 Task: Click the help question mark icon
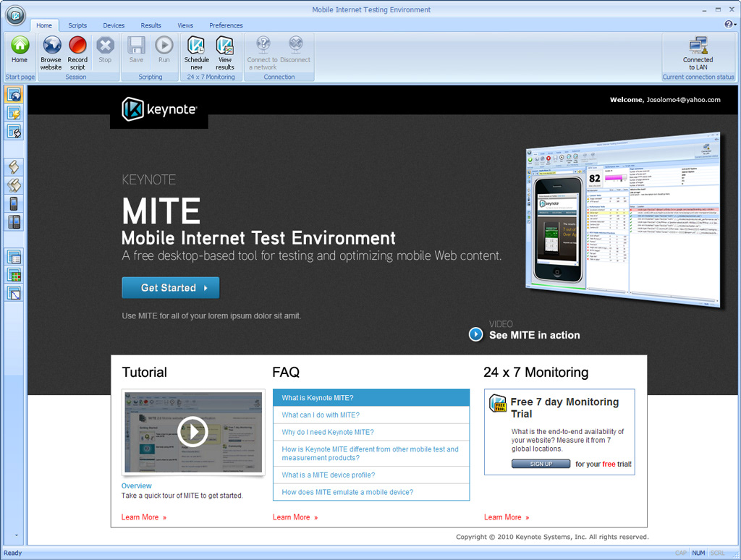(x=729, y=24)
